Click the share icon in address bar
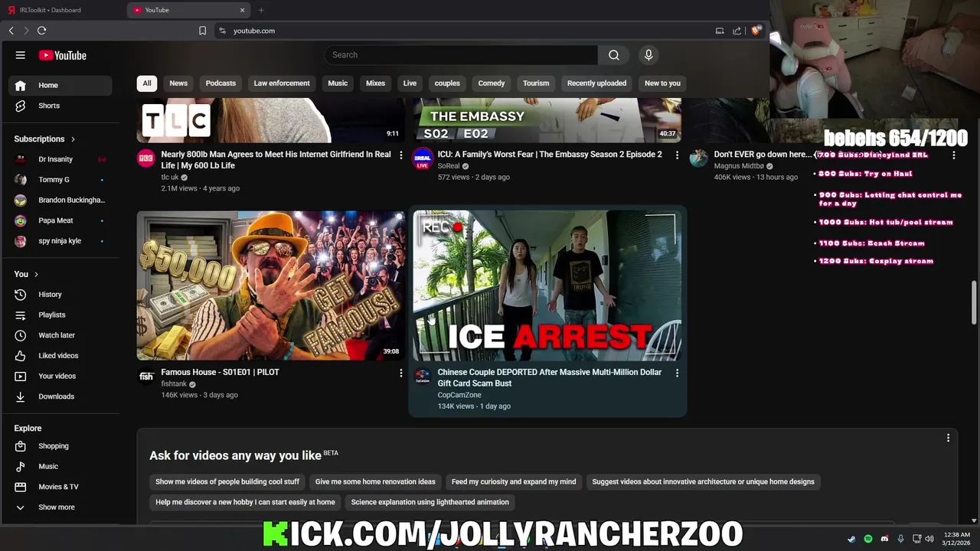The width and height of the screenshot is (980, 551). coord(737,31)
